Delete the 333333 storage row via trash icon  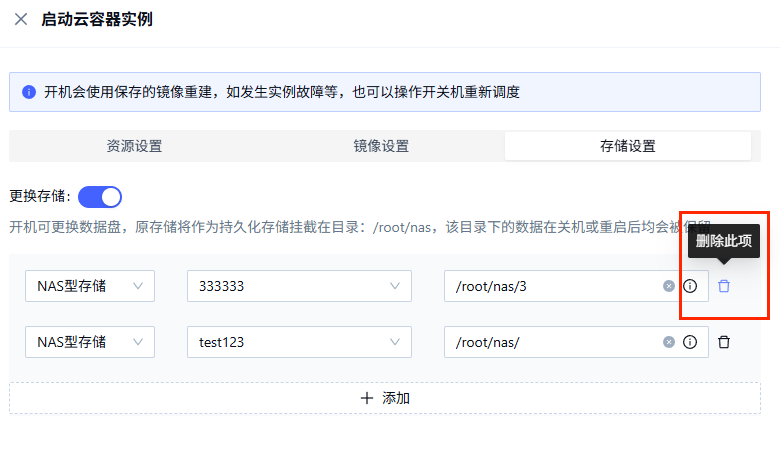[x=724, y=286]
